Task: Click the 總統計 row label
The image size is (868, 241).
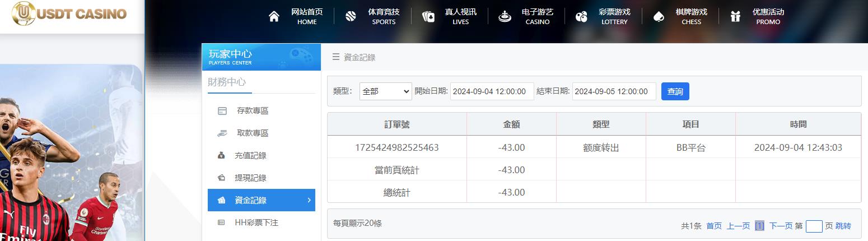Action: pyautogui.click(x=397, y=192)
